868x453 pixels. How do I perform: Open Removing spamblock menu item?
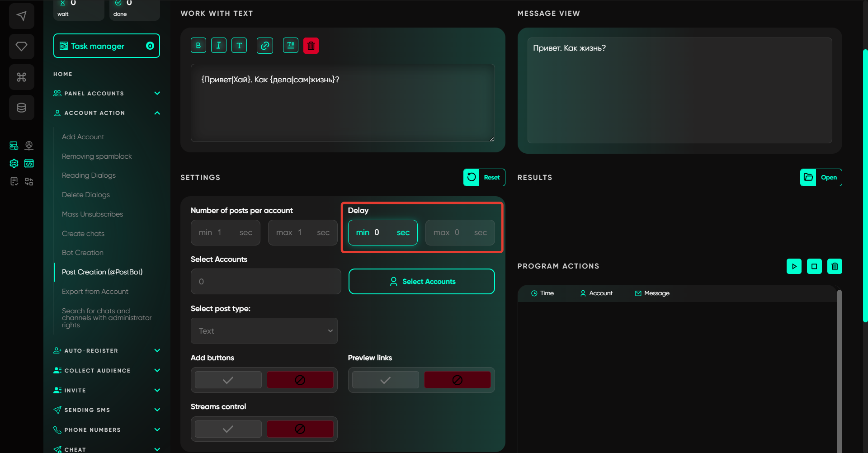pyautogui.click(x=97, y=156)
